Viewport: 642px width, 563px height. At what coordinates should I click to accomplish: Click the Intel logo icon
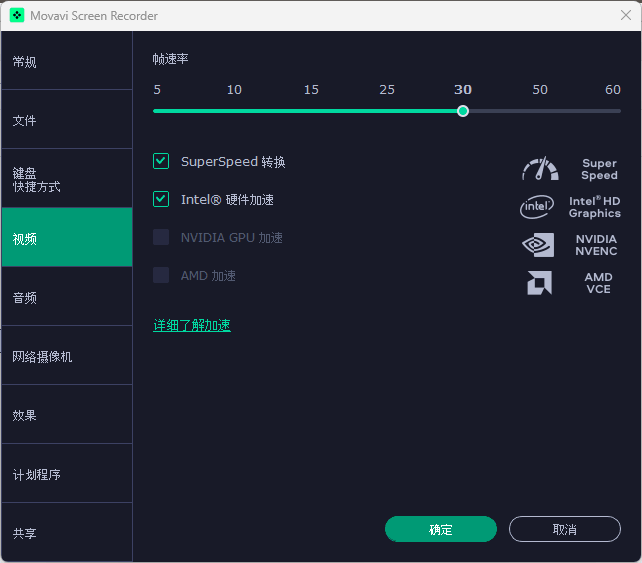coord(537,207)
